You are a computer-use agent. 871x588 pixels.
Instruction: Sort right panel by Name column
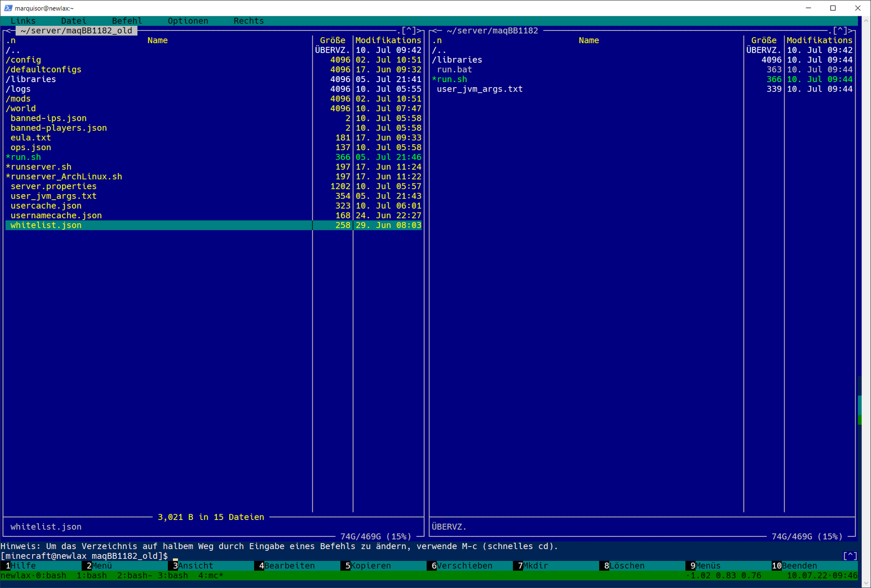[x=588, y=40]
